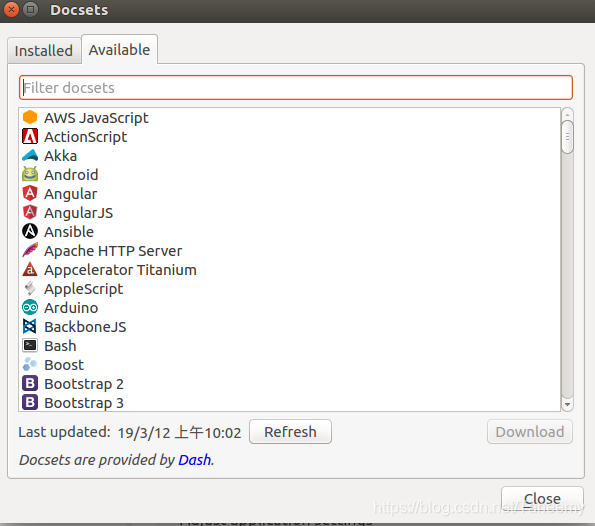Choose the "Ansible" docset name
595x526 pixels.
[69, 232]
